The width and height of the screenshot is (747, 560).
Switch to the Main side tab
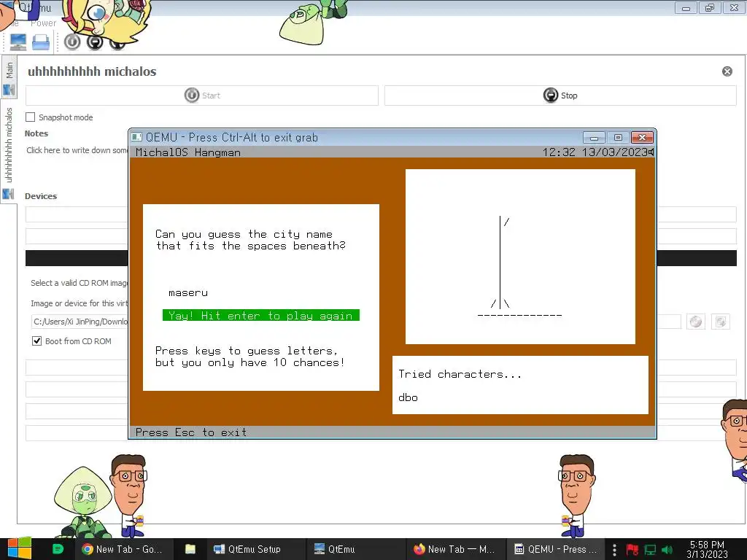click(9, 76)
